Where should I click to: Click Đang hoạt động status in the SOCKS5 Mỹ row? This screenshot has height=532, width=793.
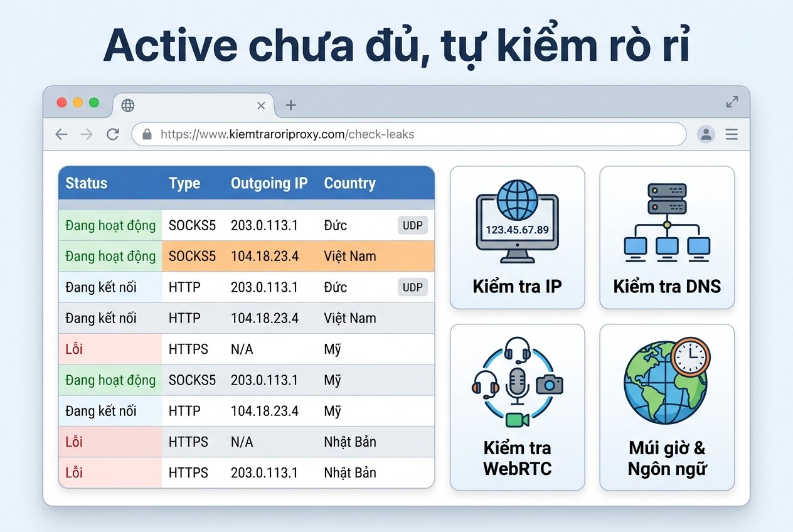tap(110, 380)
